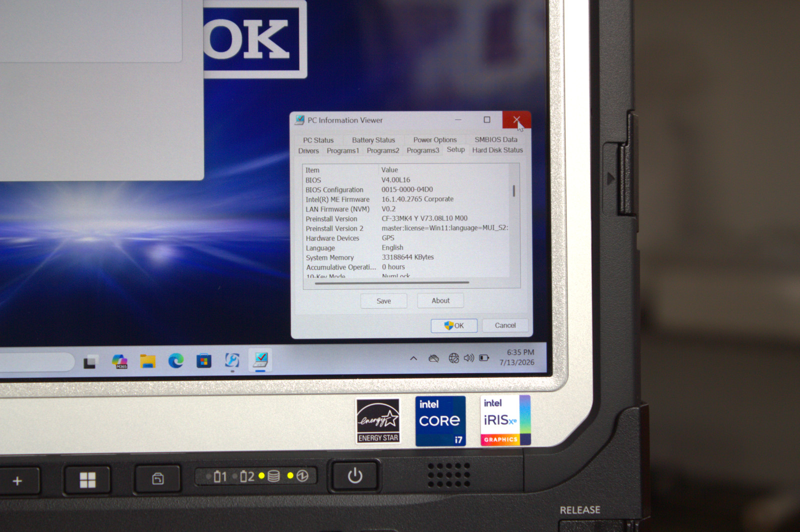Image resolution: width=800 pixels, height=532 pixels.
Task: Expand hidden system tray icons chevron
Action: pyautogui.click(x=413, y=358)
